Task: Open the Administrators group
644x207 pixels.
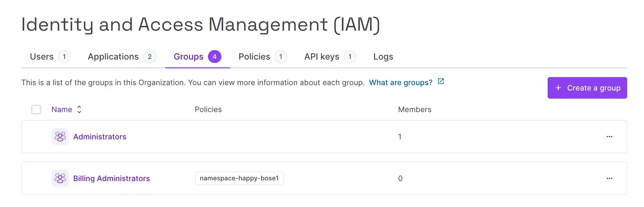Action: (100, 137)
